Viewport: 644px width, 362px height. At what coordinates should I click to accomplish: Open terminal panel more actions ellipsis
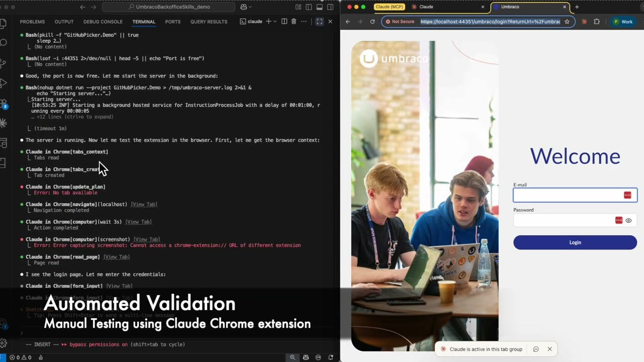click(x=305, y=22)
